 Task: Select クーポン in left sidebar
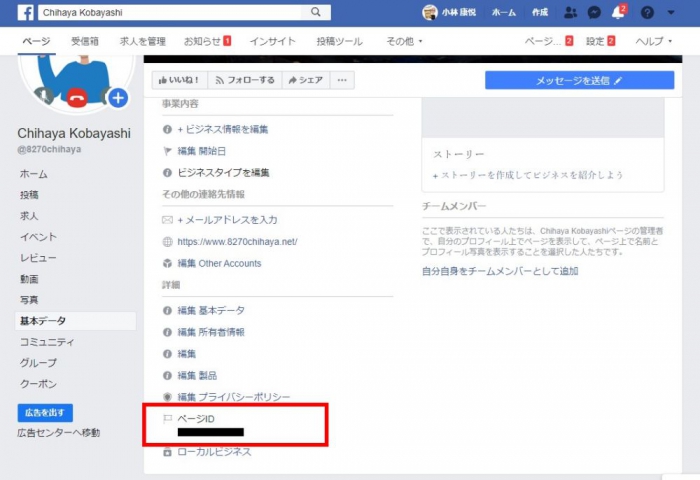38,384
